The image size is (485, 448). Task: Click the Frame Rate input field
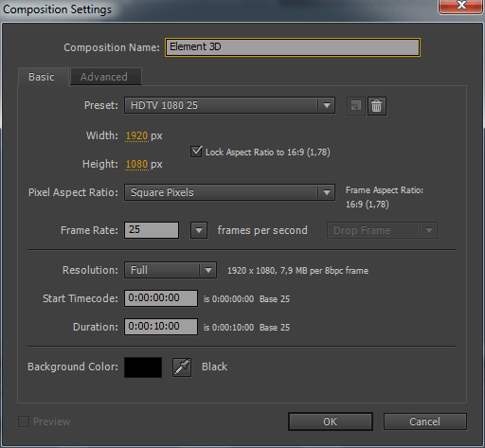tap(152, 230)
